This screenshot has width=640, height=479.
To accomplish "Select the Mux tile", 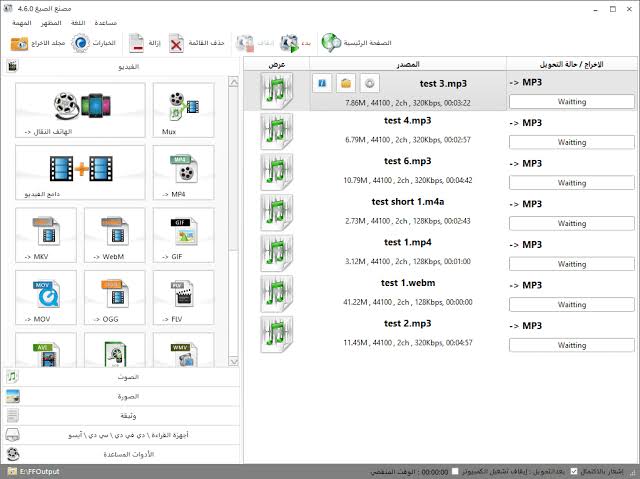I will click(x=183, y=110).
